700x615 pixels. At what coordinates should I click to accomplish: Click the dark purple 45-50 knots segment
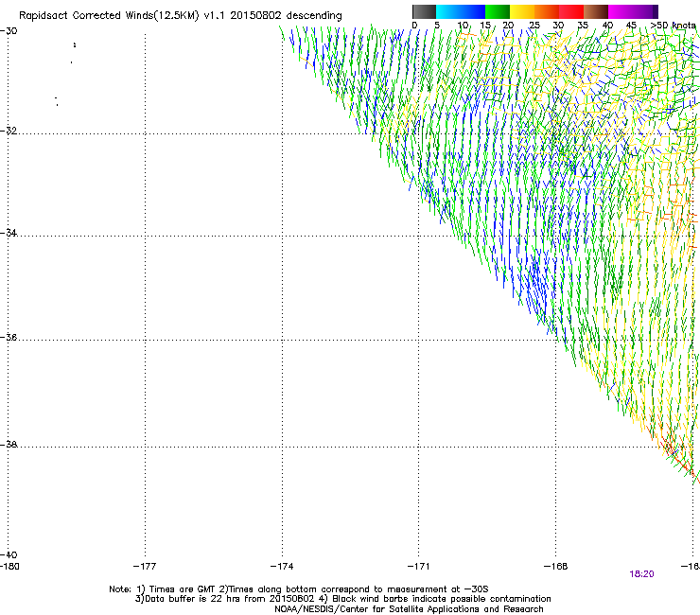point(645,11)
